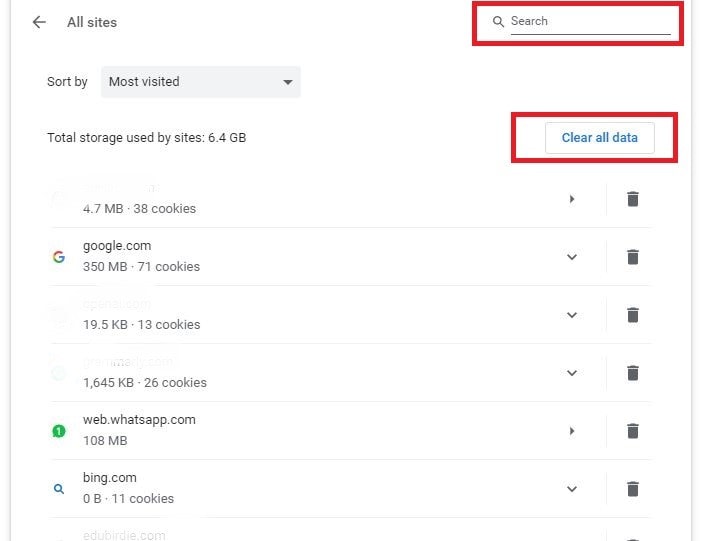Delete data for the 19.5 KB 13 cookies site
710x541 pixels.
633,315
